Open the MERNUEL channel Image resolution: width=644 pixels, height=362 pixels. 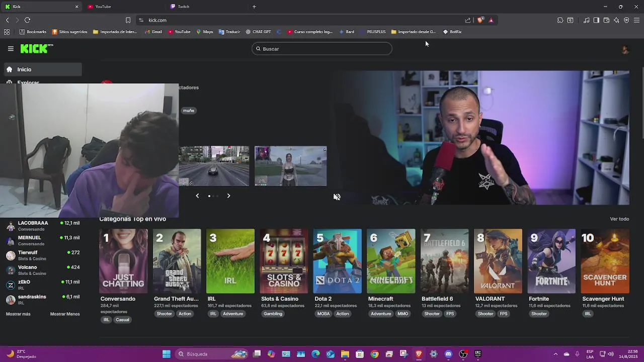(43, 240)
